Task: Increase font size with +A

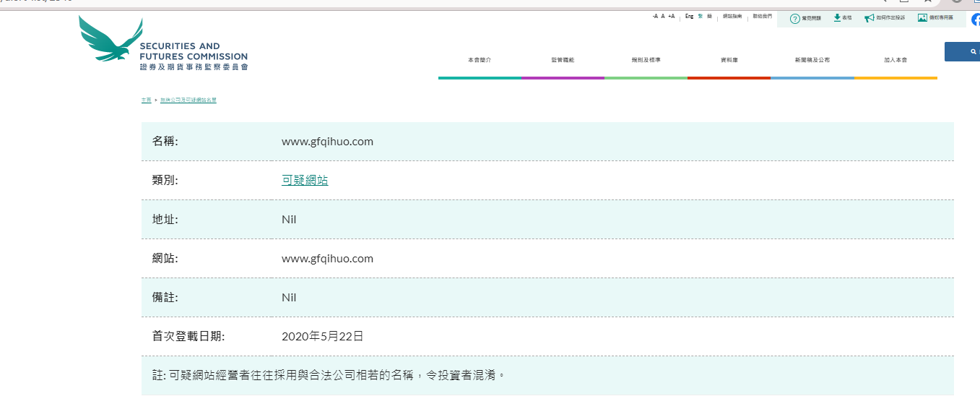Action: (x=671, y=16)
